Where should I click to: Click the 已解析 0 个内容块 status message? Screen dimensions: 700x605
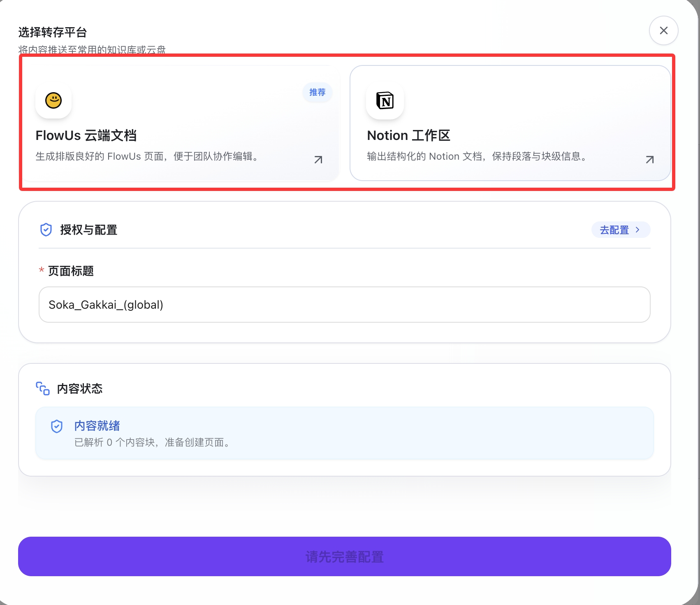[153, 442]
